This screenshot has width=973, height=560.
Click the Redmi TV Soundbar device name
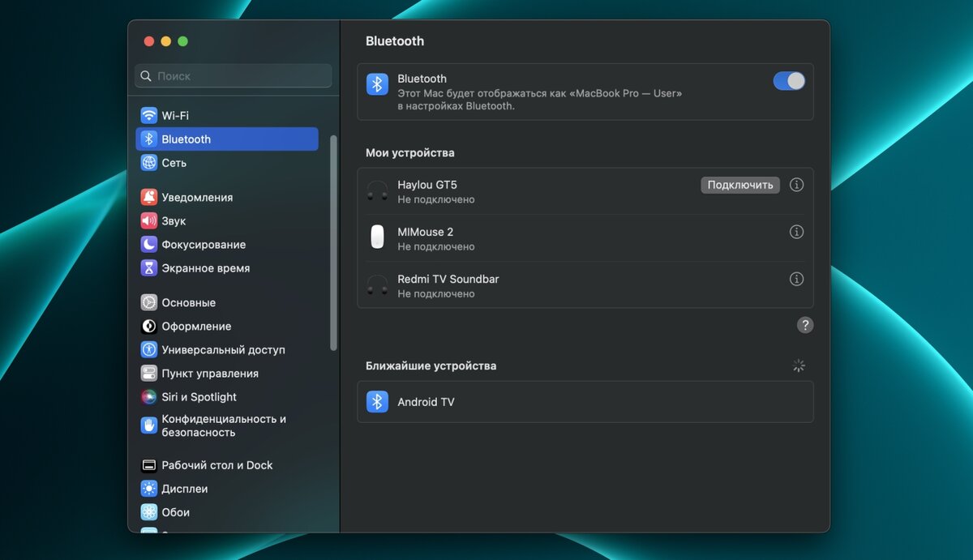click(x=448, y=279)
